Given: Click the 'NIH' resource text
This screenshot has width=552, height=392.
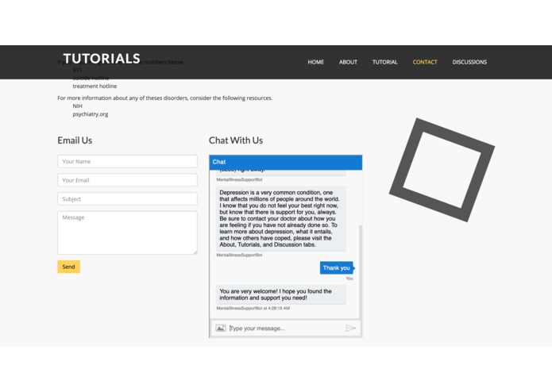Looking at the screenshot, I should tap(78, 106).
